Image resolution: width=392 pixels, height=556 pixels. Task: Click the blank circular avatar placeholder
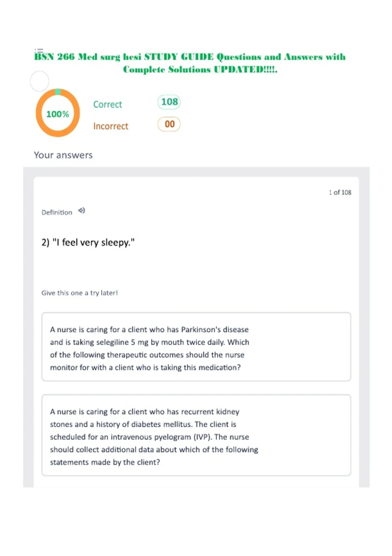point(40,81)
